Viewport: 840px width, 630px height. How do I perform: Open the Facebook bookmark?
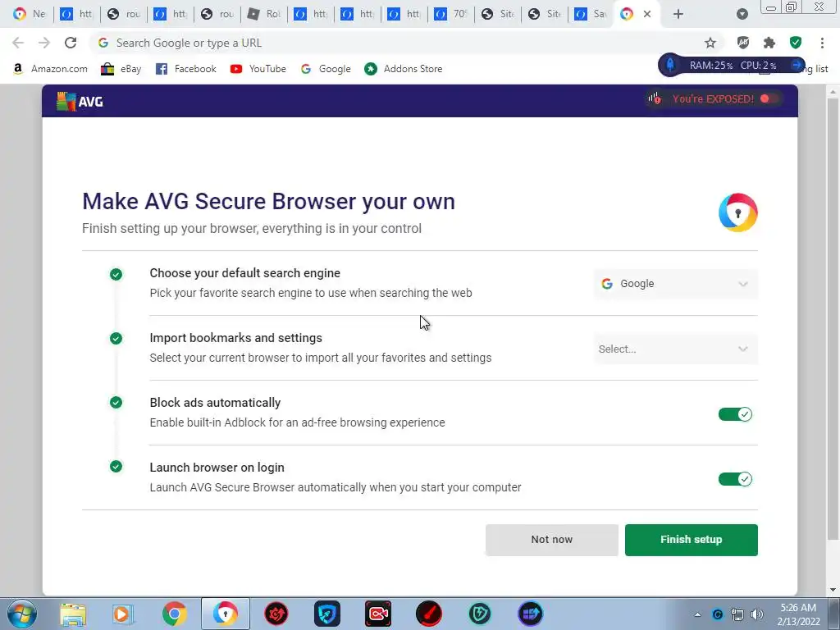pyautogui.click(x=186, y=69)
